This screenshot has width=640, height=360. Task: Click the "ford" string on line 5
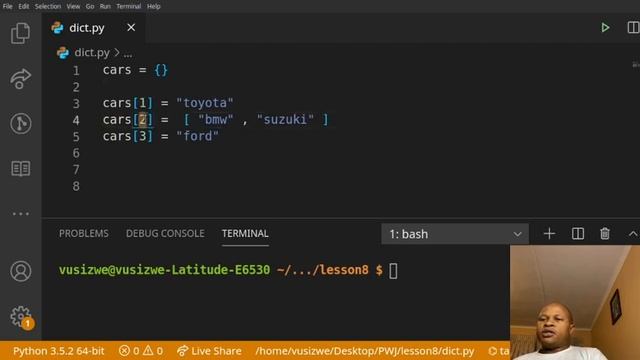click(198, 136)
